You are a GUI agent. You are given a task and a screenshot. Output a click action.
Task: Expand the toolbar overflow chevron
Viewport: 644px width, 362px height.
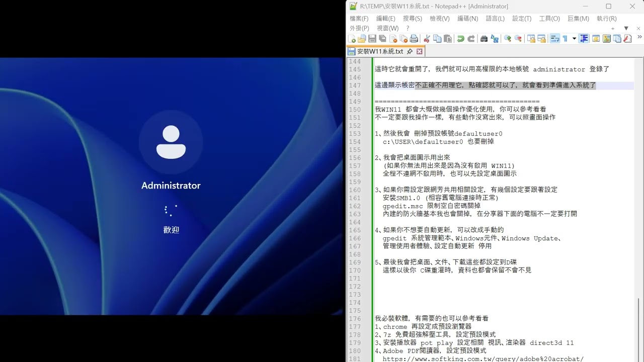coord(639,37)
